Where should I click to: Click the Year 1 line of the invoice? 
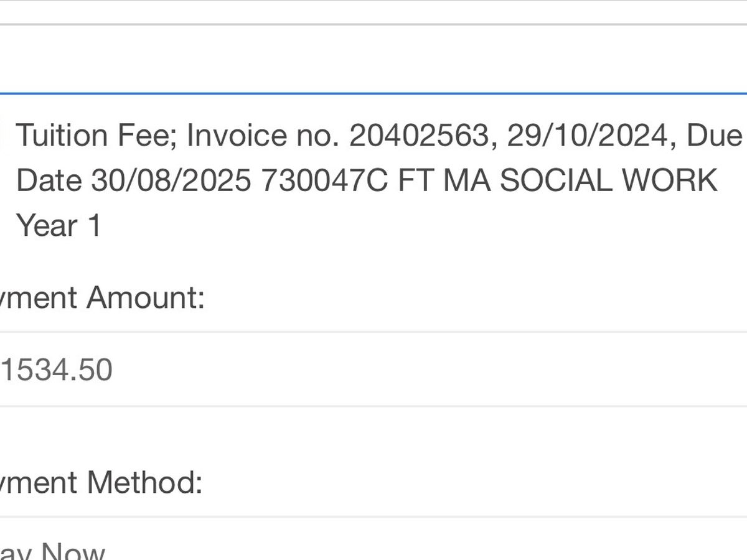(x=58, y=225)
